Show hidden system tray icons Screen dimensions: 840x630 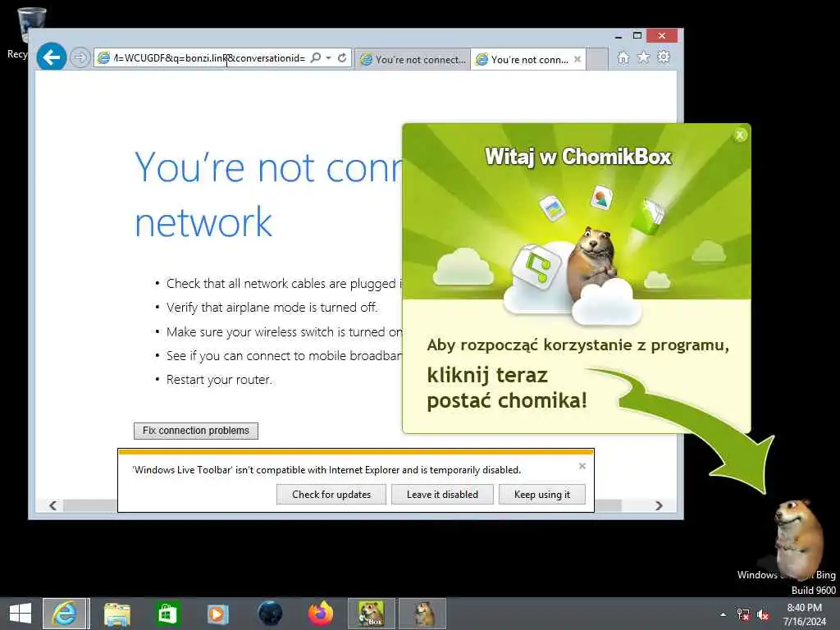coord(724,614)
